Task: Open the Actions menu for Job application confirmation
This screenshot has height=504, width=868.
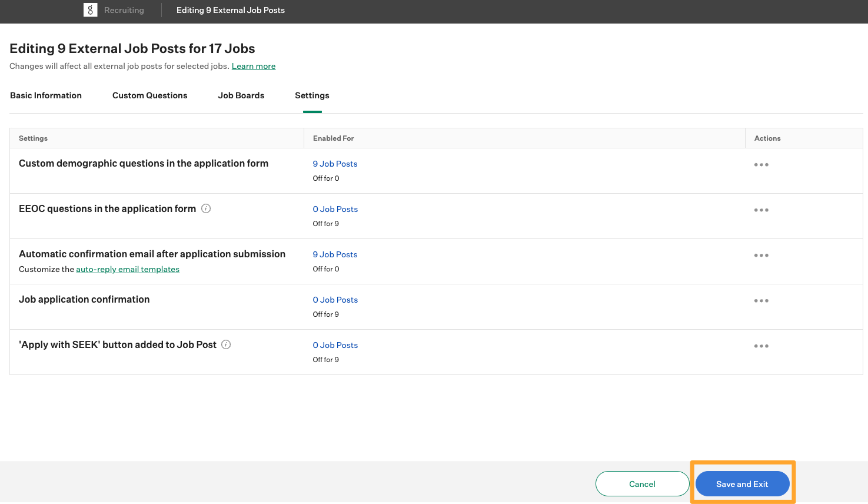Action: coord(761,300)
